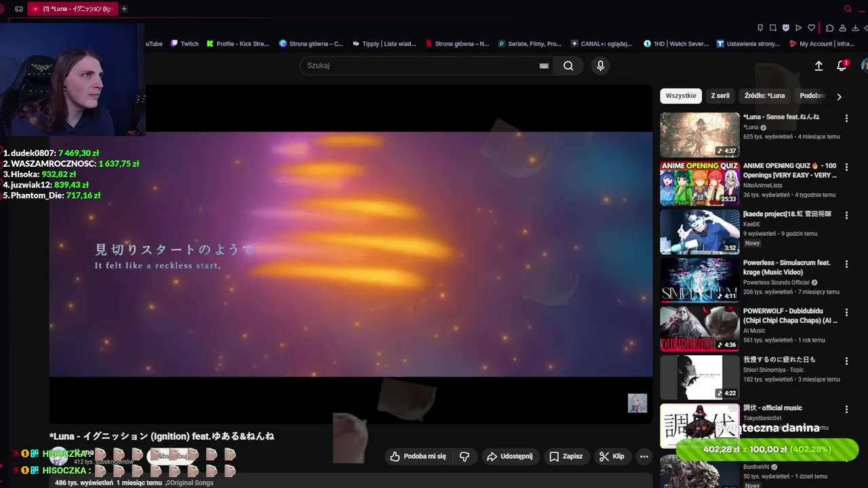Click the Powerless Sounds Official channel name
Screen dimensions: 868x488
[776, 283]
